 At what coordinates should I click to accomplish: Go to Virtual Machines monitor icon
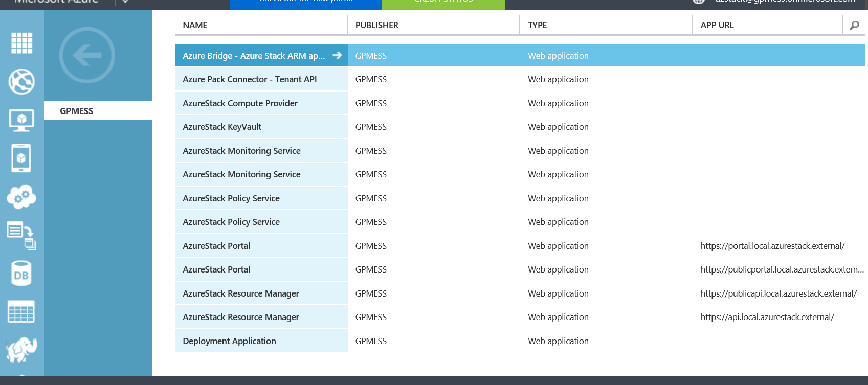[21, 120]
